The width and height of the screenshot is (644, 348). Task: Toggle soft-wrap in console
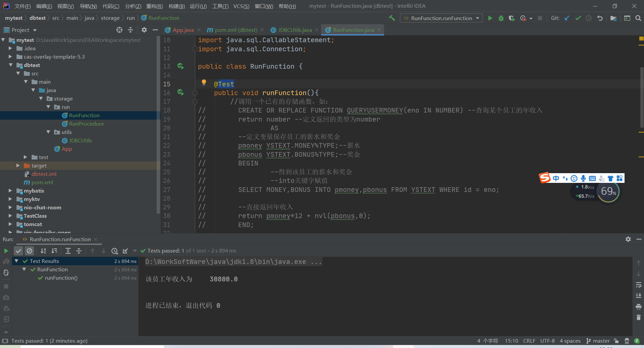click(639, 285)
